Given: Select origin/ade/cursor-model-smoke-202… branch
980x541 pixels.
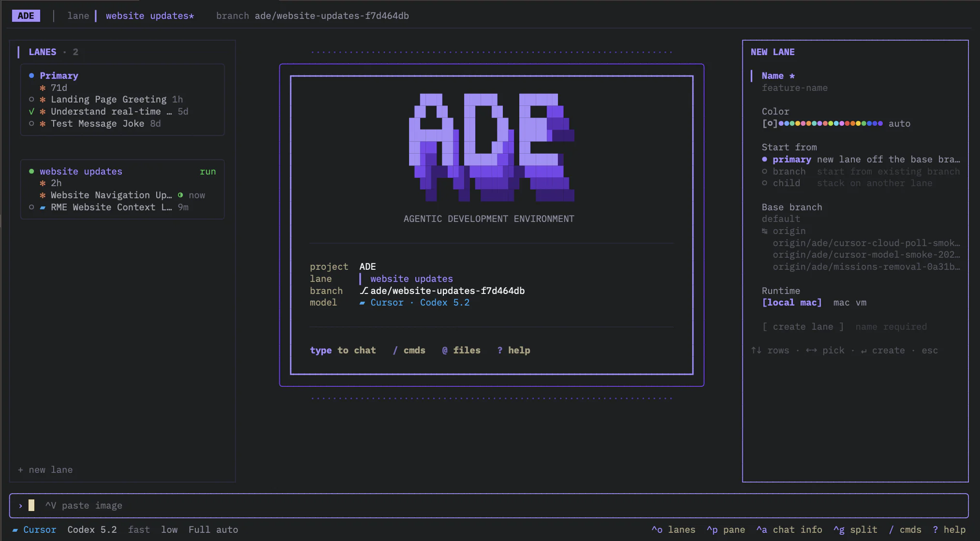Looking at the screenshot, I should [866, 255].
